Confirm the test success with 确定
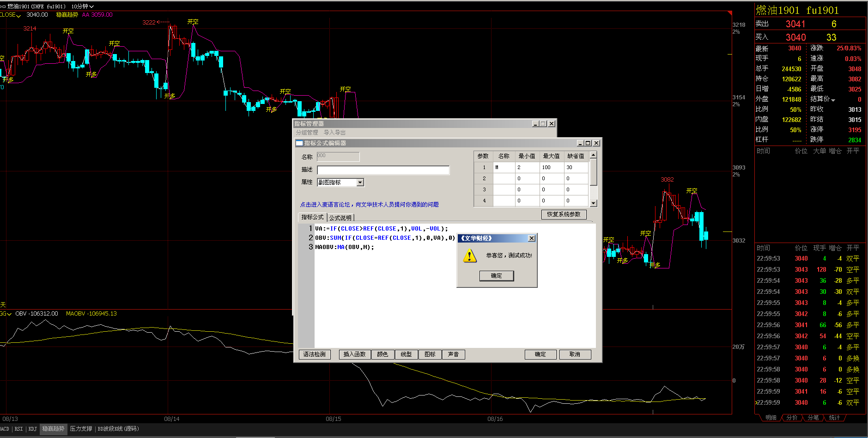 (496, 276)
